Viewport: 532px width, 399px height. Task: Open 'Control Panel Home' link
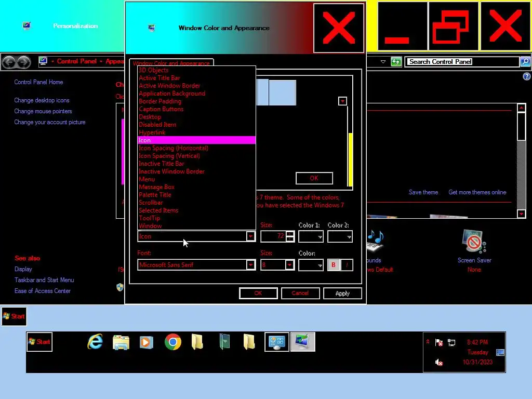[38, 82]
